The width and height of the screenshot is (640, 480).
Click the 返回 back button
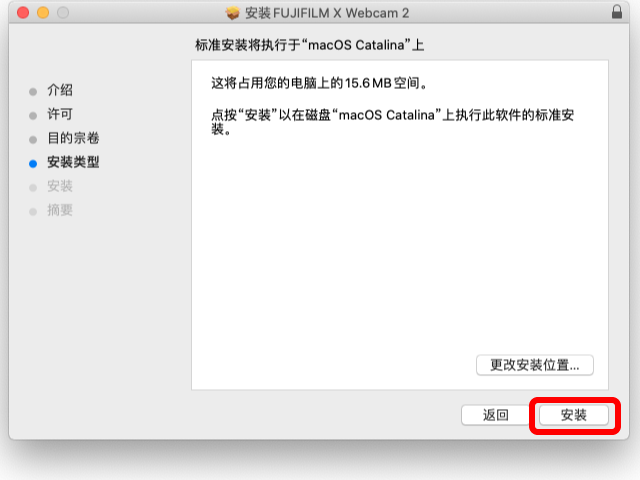click(496, 415)
